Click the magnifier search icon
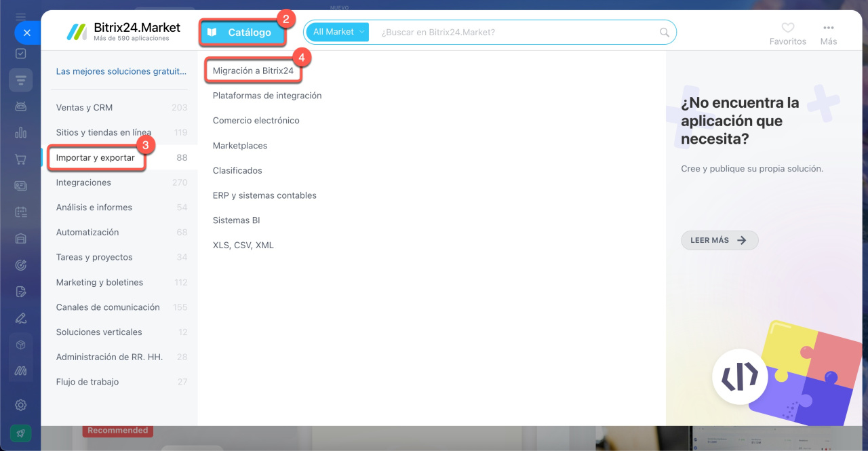868x451 pixels. 665,32
